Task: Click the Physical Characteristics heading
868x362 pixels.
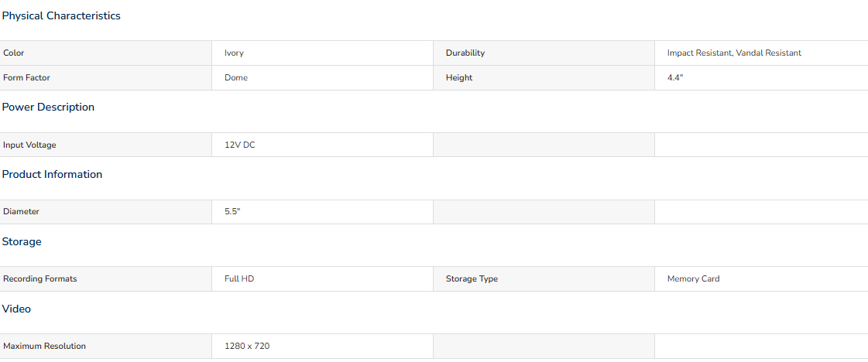Action: 61,16
